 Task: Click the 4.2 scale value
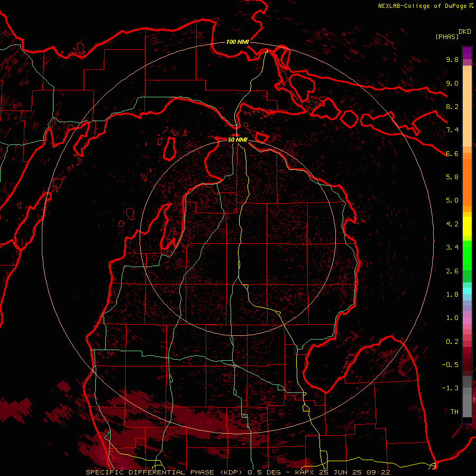coord(452,224)
